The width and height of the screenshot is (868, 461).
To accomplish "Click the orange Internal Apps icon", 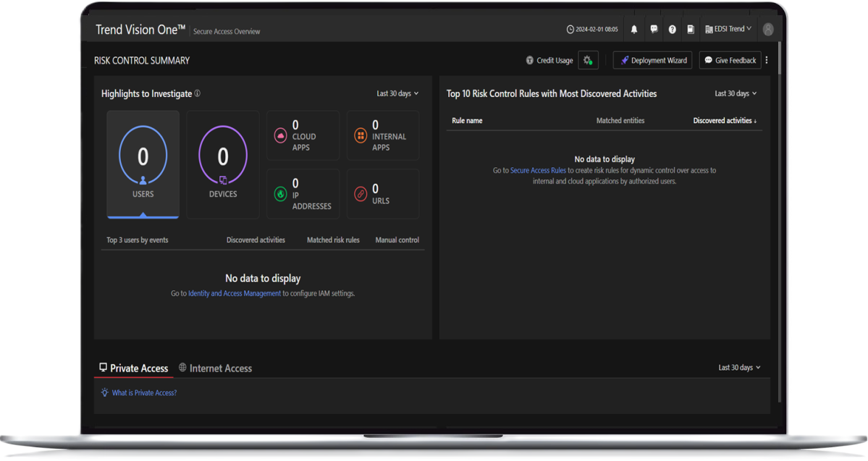I will [361, 135].
